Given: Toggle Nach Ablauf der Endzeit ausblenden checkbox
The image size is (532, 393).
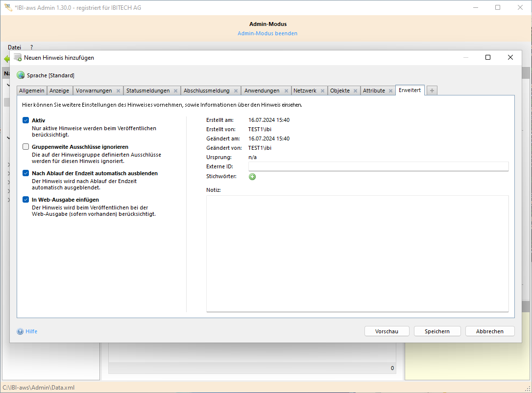Looking at the screenshot, I should coord(26,173).
